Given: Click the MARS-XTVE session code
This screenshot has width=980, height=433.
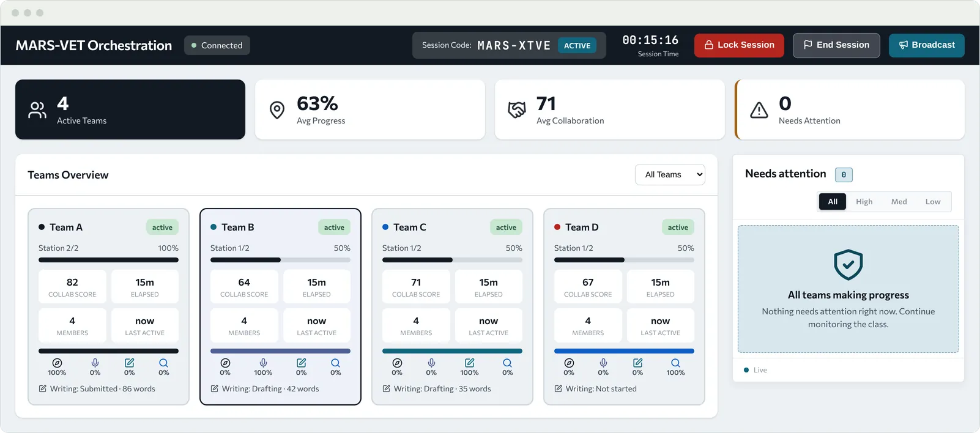Looking at the screenshot, I should tap(514, 45).
